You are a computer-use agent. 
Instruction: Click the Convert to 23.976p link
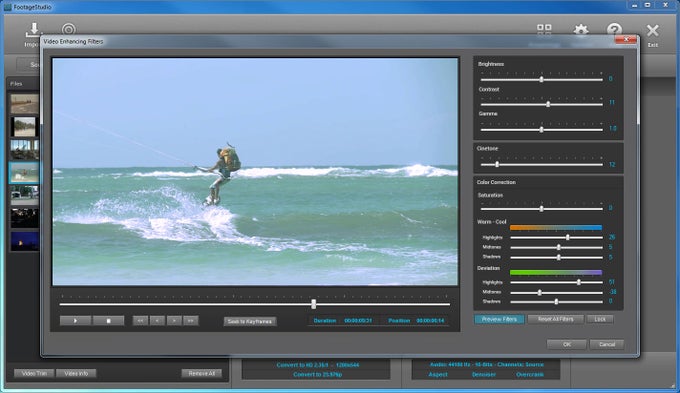pos(317,375)
